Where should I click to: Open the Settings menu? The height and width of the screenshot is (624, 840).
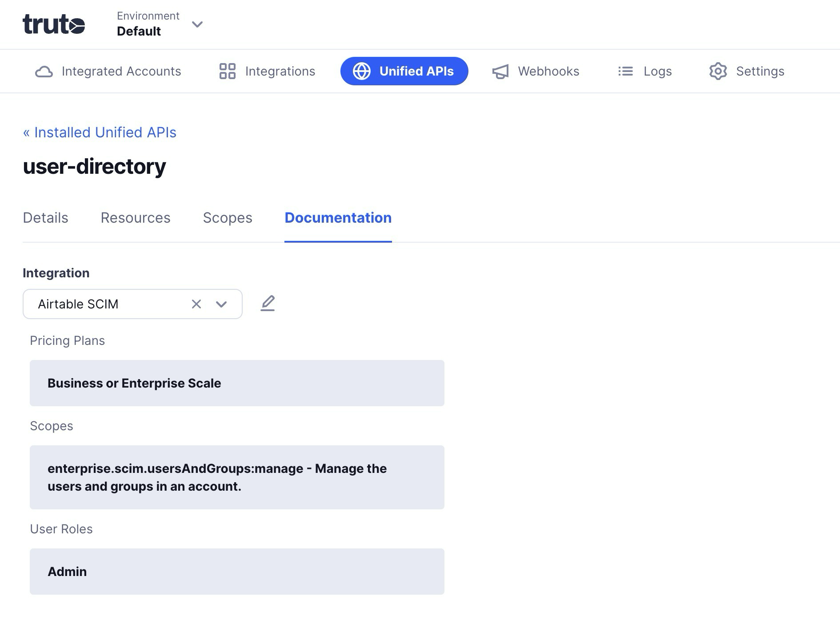[747, 71]
